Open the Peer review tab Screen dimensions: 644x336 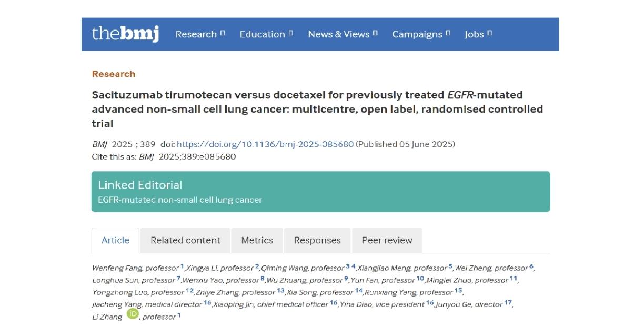click(x=387, y=241)
